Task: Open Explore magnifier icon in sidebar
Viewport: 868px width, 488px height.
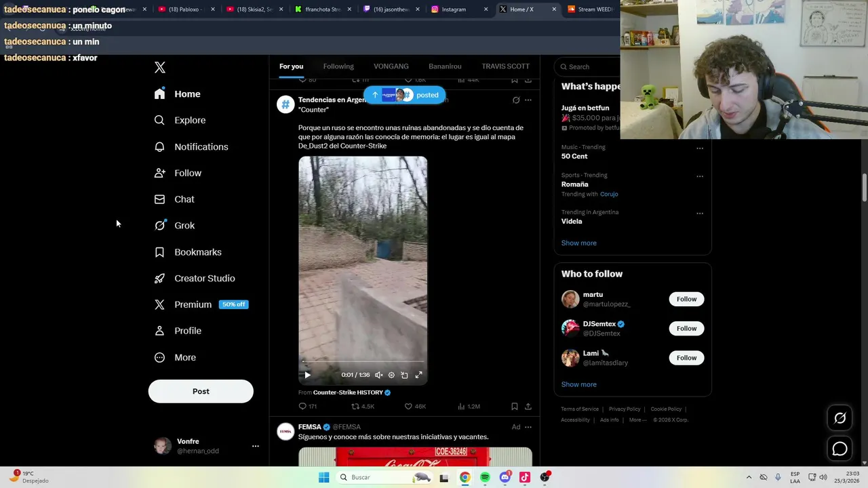Action: click(x=159, y=120)
